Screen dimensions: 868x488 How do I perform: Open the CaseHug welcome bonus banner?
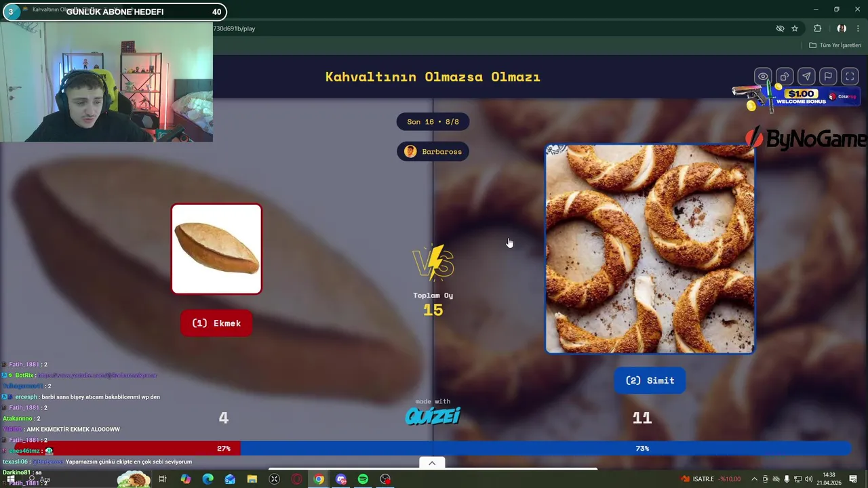[x=797, y=97]
